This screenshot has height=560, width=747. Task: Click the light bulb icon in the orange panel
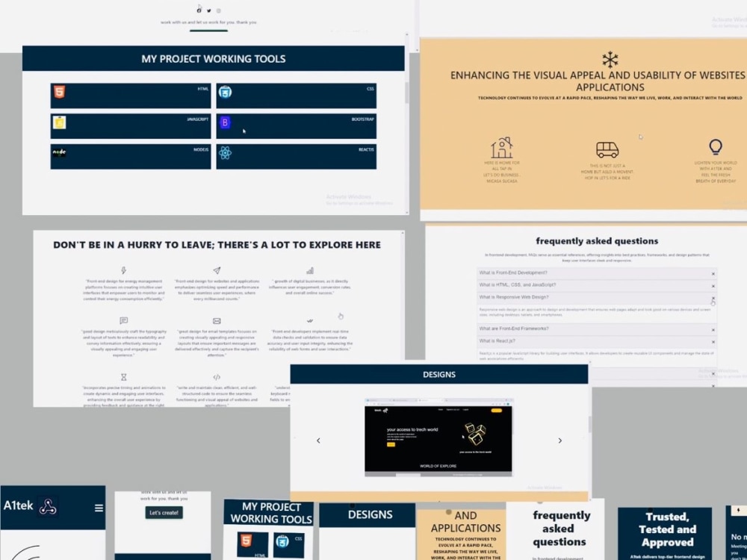[x=715, y=146]
